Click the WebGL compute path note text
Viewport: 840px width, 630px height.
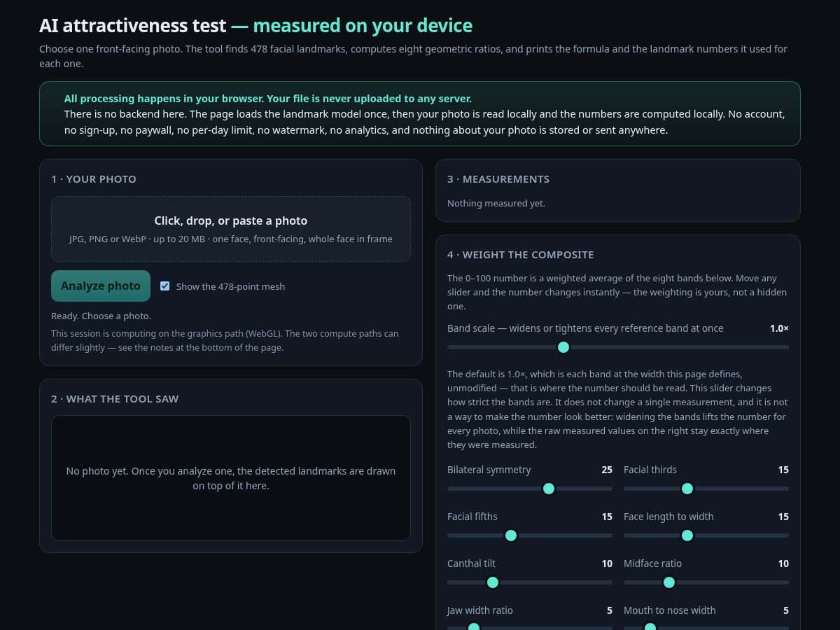click(225, 340)
